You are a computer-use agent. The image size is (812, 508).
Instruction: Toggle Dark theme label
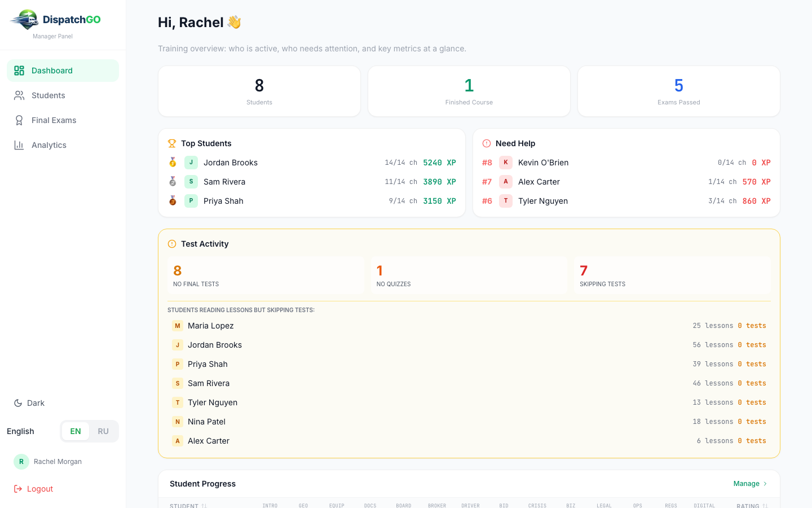tap(36, 403)
